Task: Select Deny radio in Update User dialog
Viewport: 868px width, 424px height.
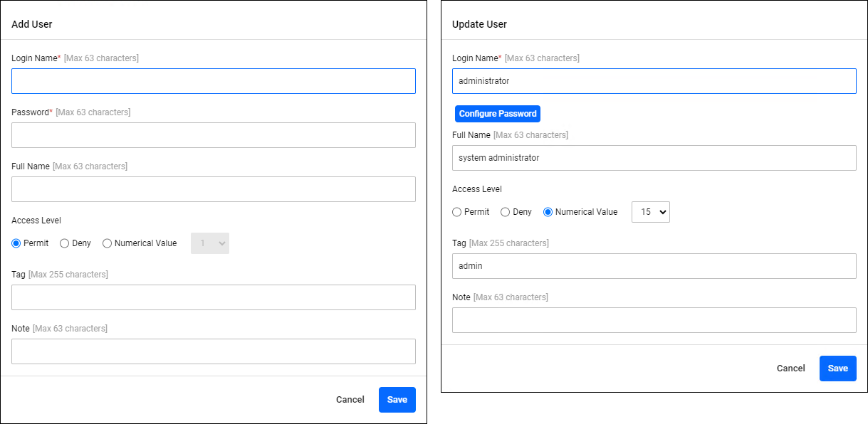Action: pyautogui.click(x=506, y=212)
